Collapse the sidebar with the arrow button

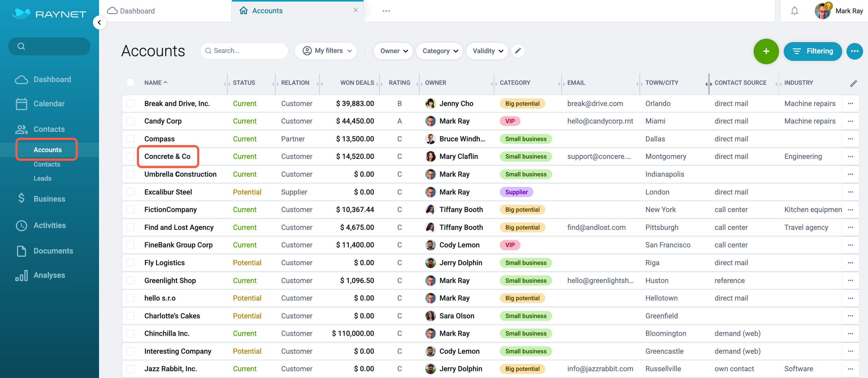(x=99, y=22)
